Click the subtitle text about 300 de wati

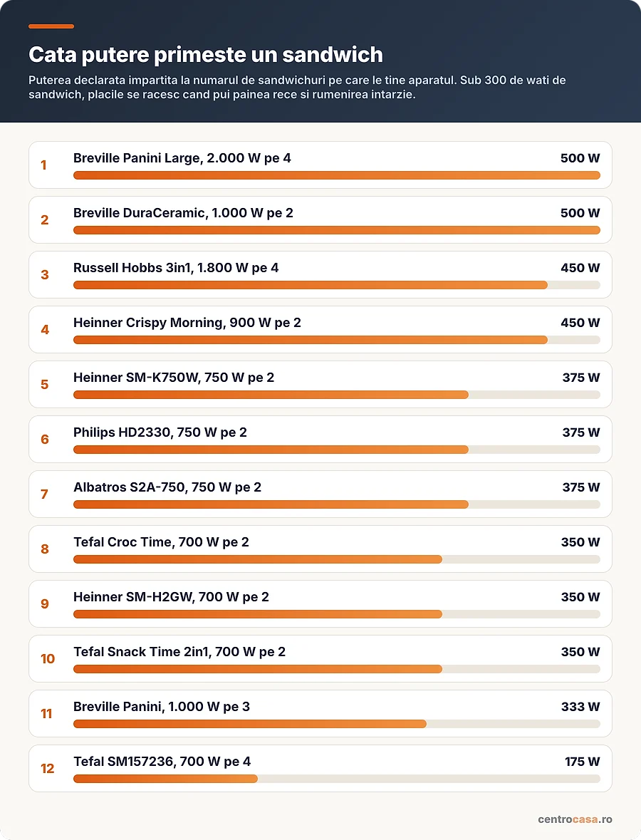(297, 88)
